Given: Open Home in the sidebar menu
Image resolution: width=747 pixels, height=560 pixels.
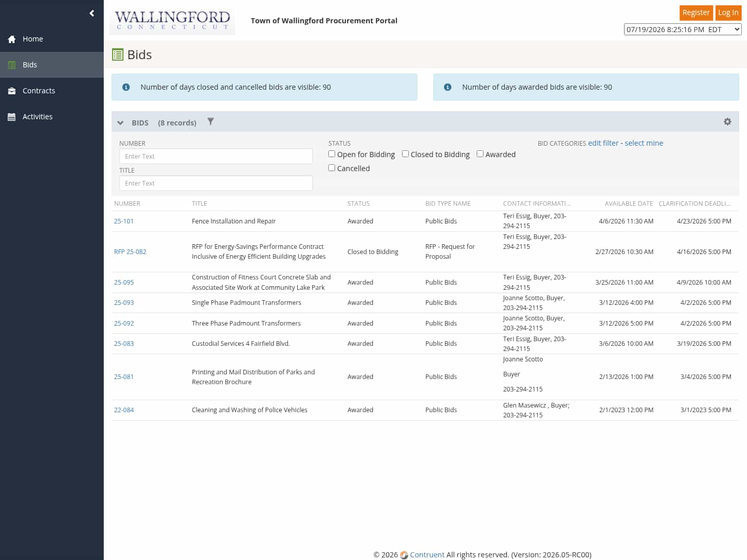Looking at the screenshot, I should (x=52, y=39).
